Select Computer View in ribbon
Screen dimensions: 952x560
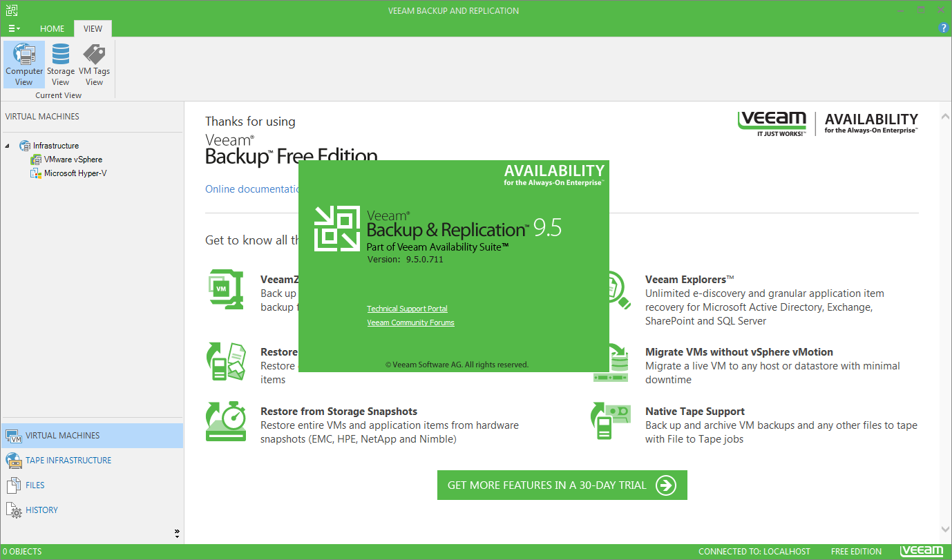[24, 64]
